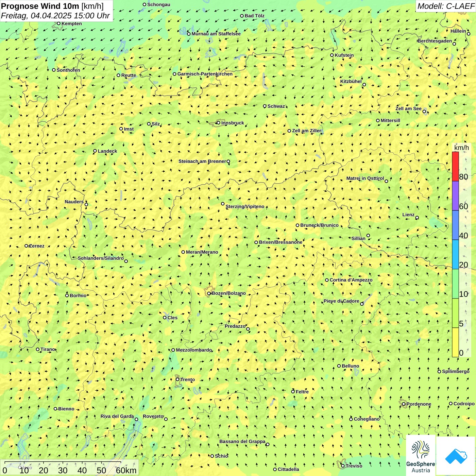This screenshot has width=476, height=476.
Task: Click the 'Schlanders/Silandro' label
Action: [x=101, y=258]
